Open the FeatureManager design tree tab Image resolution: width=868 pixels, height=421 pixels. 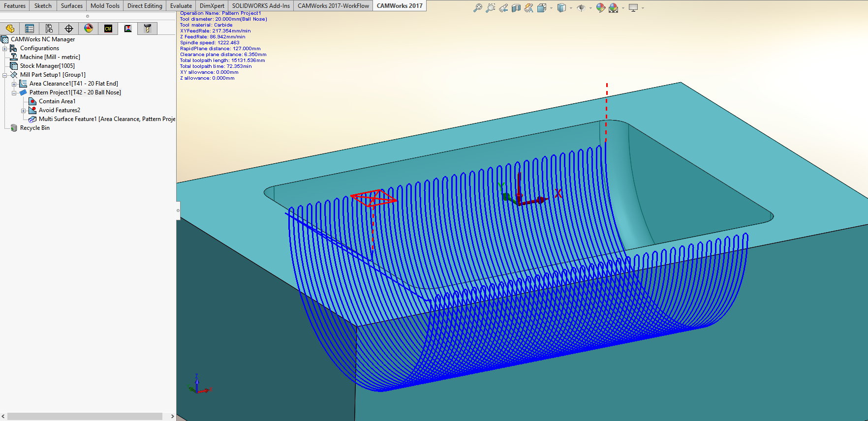click(10, 29)
